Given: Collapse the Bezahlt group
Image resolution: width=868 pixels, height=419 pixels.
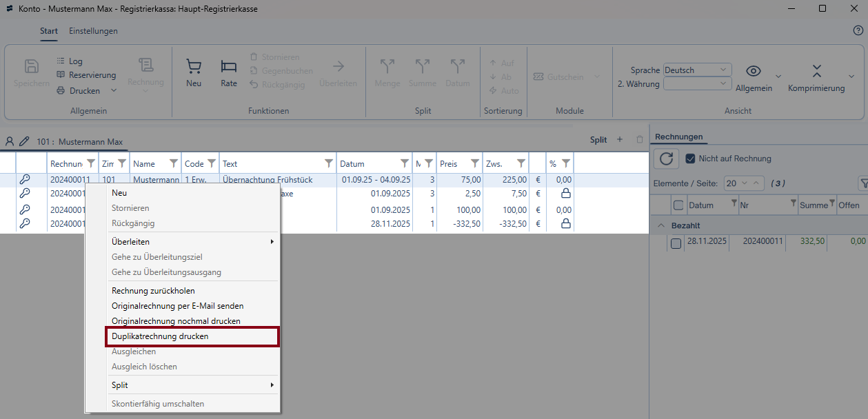Looking at the screenshot, I should click(661, 226).
